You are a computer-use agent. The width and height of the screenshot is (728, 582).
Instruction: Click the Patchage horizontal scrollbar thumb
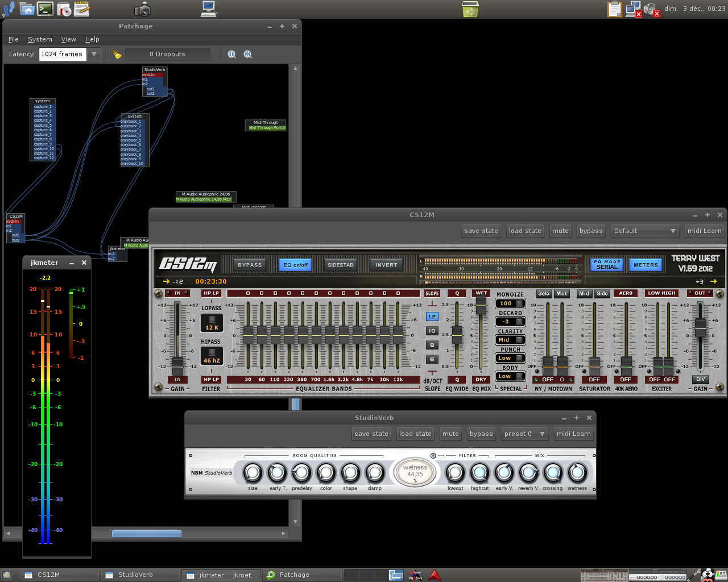pos(146,533)
